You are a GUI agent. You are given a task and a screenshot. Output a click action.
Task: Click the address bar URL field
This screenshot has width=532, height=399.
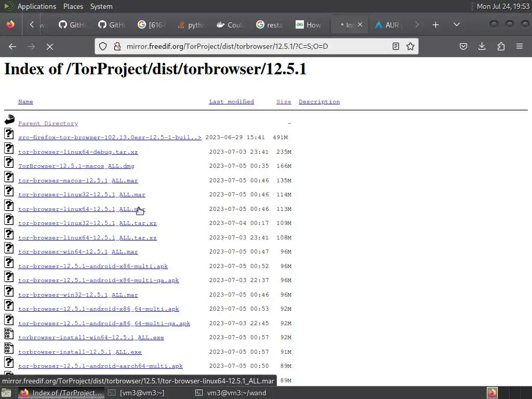point(257,46)
